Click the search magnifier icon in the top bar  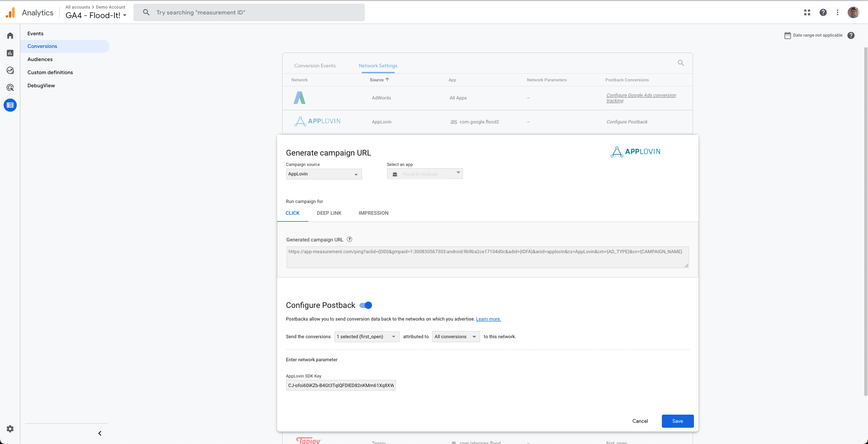pos(146,12)
